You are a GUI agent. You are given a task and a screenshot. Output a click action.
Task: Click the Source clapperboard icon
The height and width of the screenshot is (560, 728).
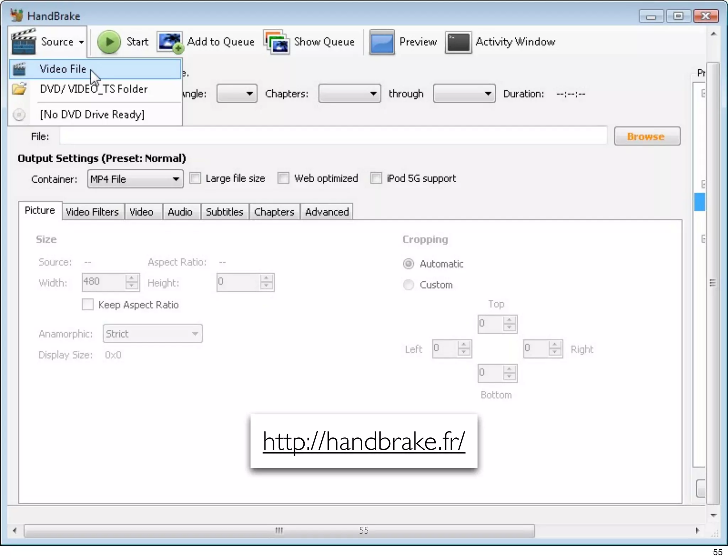23,42
